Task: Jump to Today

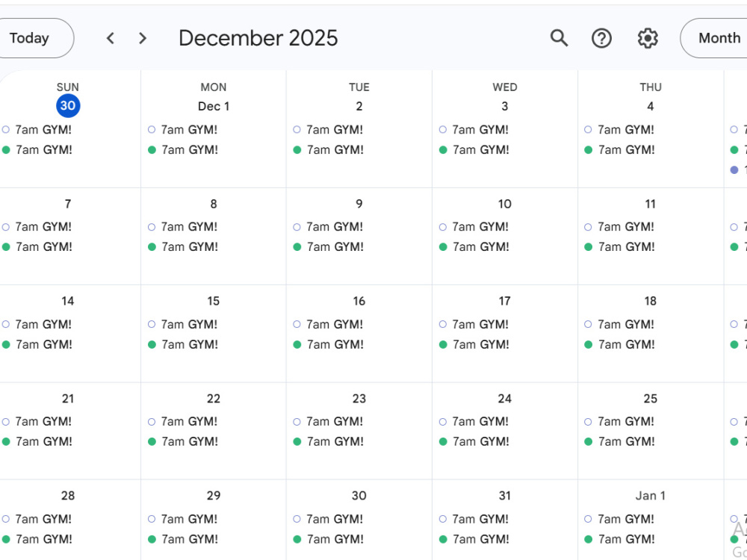Action: click(34, 38)
